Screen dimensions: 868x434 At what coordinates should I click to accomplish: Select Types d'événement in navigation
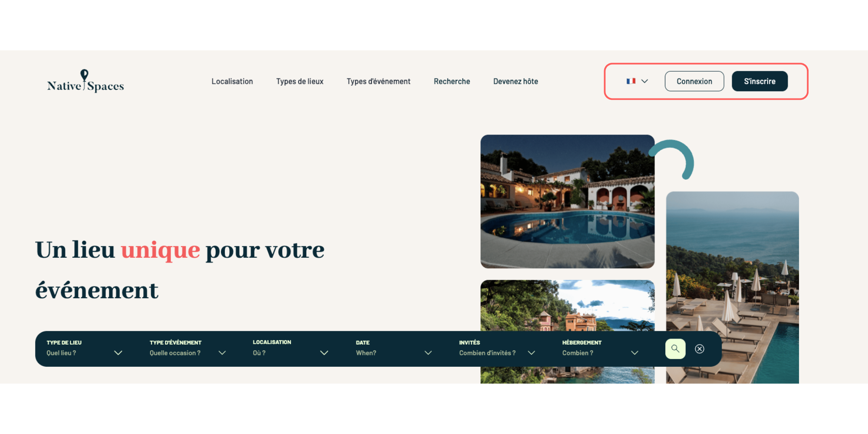378,81
